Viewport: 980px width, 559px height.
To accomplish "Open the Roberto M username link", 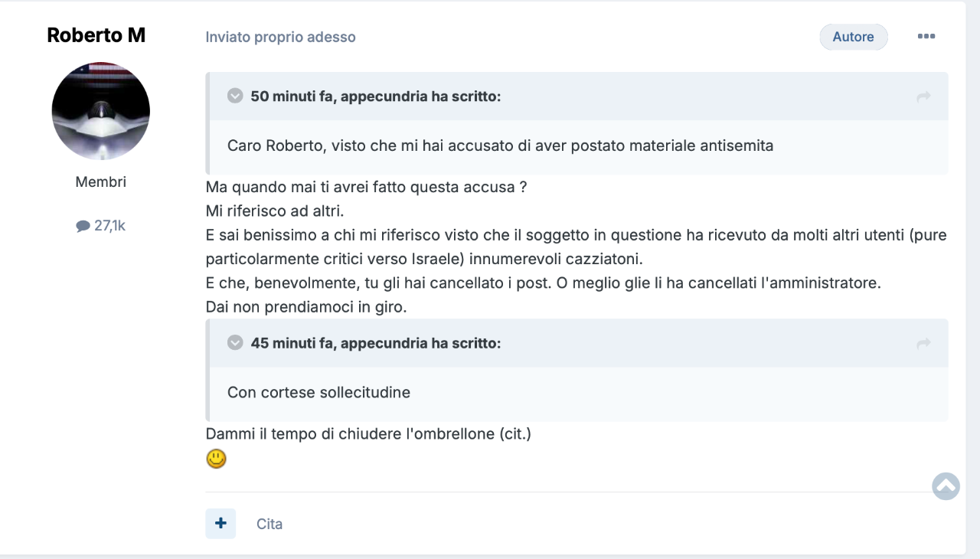I will point(96,35).
